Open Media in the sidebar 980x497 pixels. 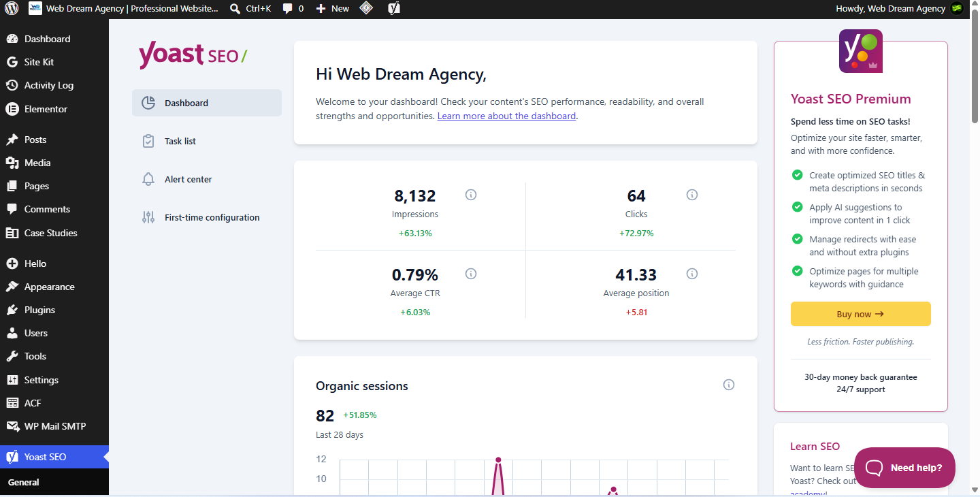[x=54, y=163]
